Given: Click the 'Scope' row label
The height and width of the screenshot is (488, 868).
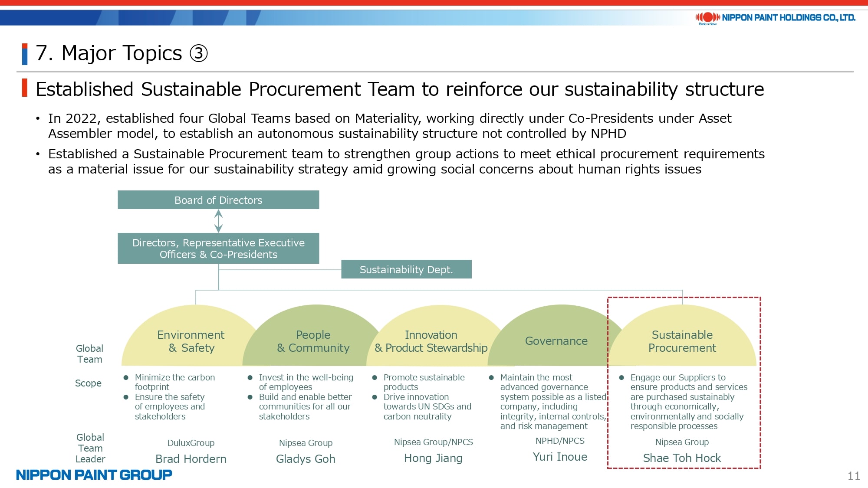Looking at the screenshot, I should (88, 383).
